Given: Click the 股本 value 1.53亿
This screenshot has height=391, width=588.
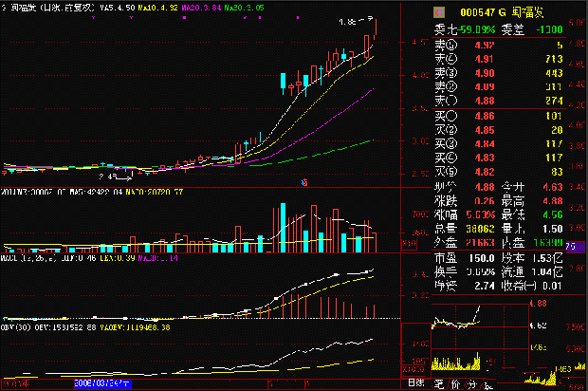Looking at the screenshot, I should [x=547, y=258].
